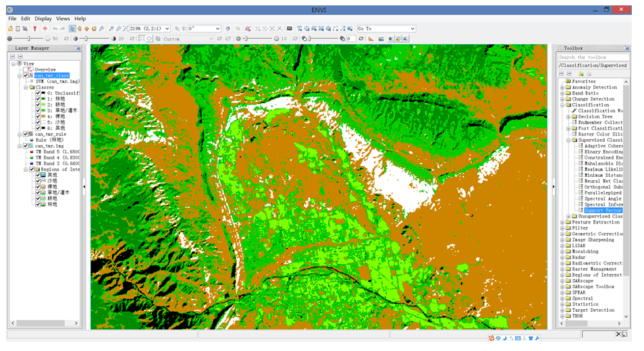This screenshot has height=351, width=644.
Task: Uncheck class 5: 沙地 checkbox
Action: tap(38, 122)
